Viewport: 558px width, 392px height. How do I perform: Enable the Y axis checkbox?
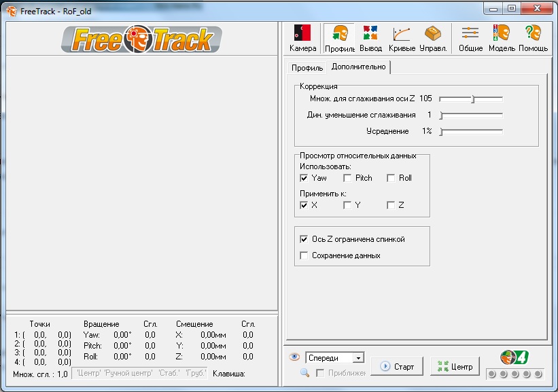tap(347, 205)
